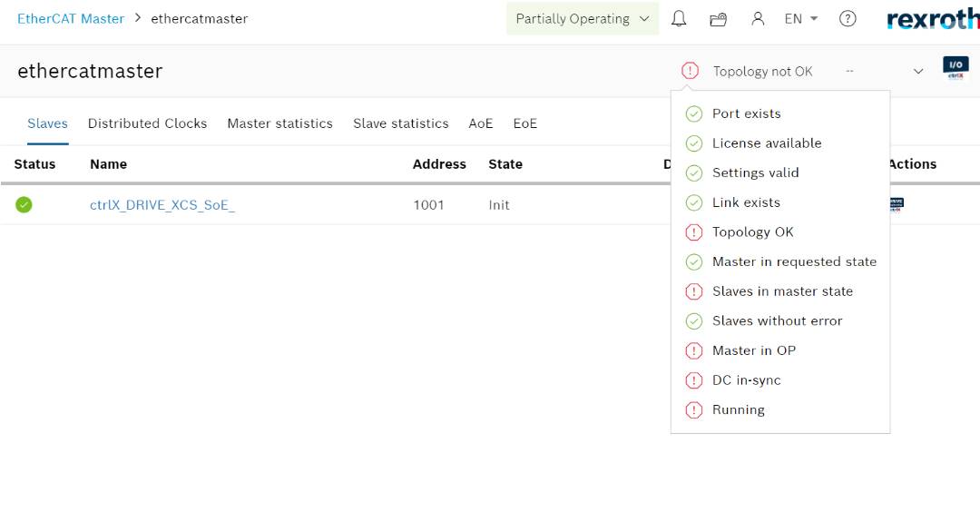Select the EoE tab
The width and height of the screenshot is (980, 522).
click(524, 123)
